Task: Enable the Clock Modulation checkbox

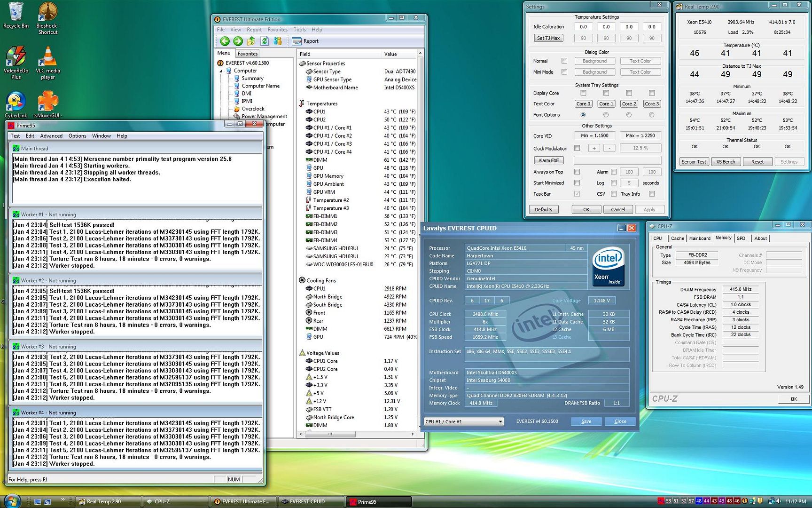Action: point(577,148)
